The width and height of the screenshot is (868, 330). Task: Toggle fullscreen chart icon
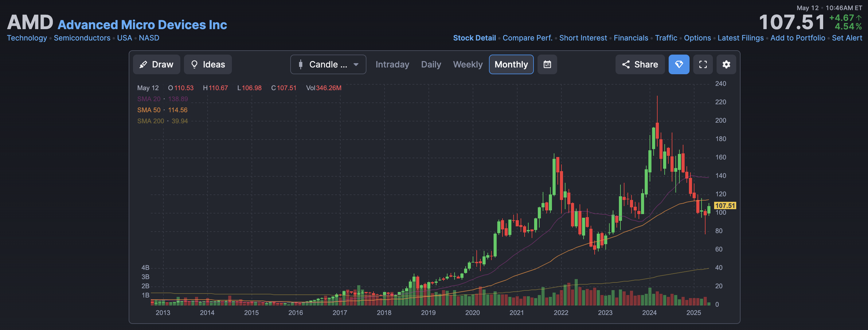click(x=703, y=64)
